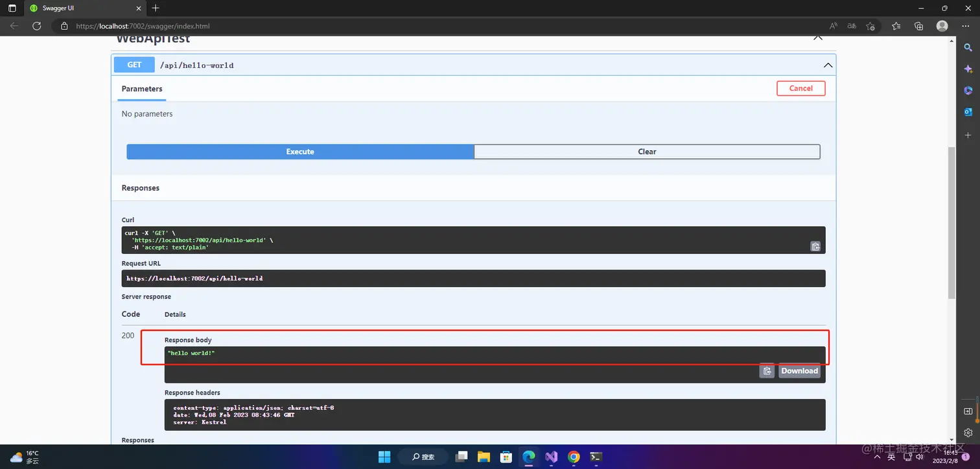The width and height of the screenshot is (980, 469).
Task: Collapse the WebApiTest section
Action: [818, 38]
